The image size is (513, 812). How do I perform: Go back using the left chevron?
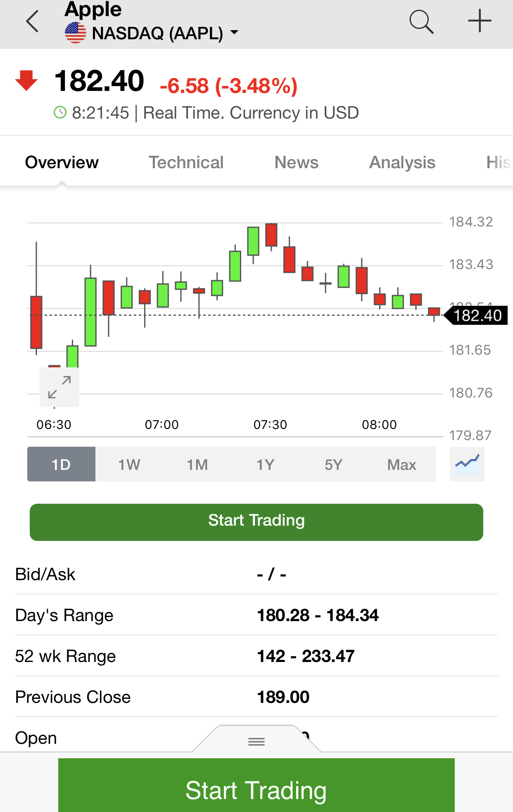32,21
